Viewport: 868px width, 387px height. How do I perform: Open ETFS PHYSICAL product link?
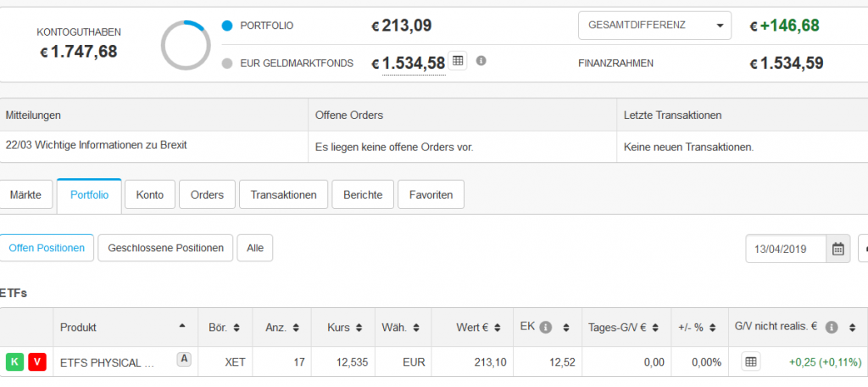[x=108, y=362]
